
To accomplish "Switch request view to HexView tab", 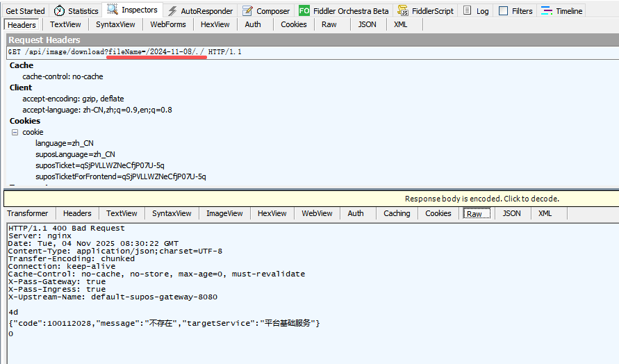I will (x=215, y=24).
